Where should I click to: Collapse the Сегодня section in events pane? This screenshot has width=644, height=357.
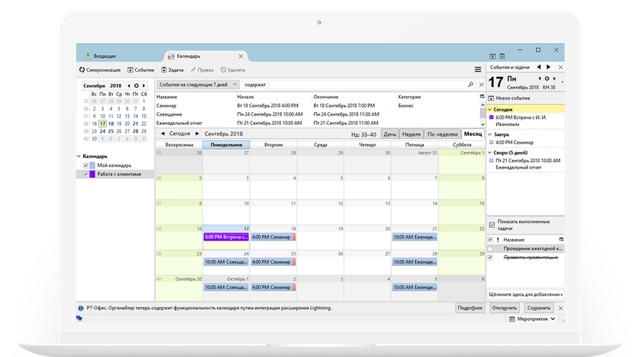click(x=490, y=110)
